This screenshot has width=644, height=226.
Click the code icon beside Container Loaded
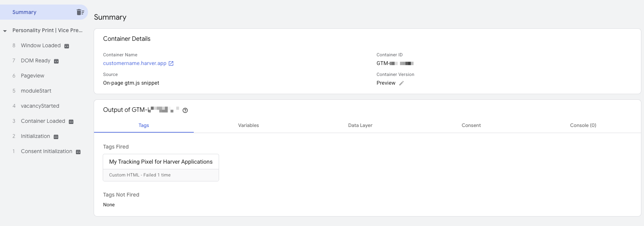coord(71,122)
